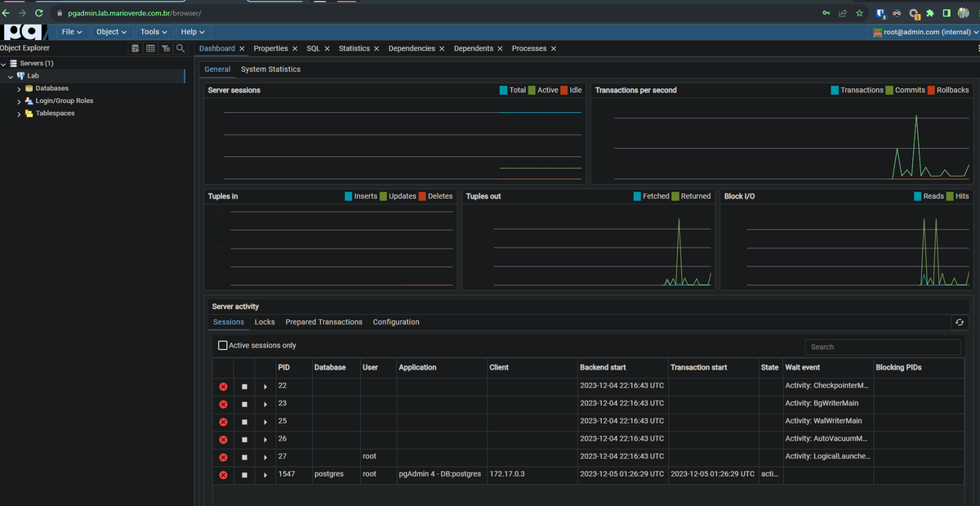Viewport: 980px width, 506px height.
Task: Click the pgAdmin logo
Action: pos(24,32)
